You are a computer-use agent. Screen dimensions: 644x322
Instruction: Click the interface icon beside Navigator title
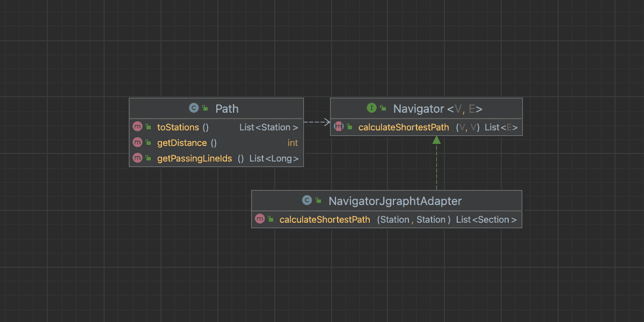click(371, 108)
